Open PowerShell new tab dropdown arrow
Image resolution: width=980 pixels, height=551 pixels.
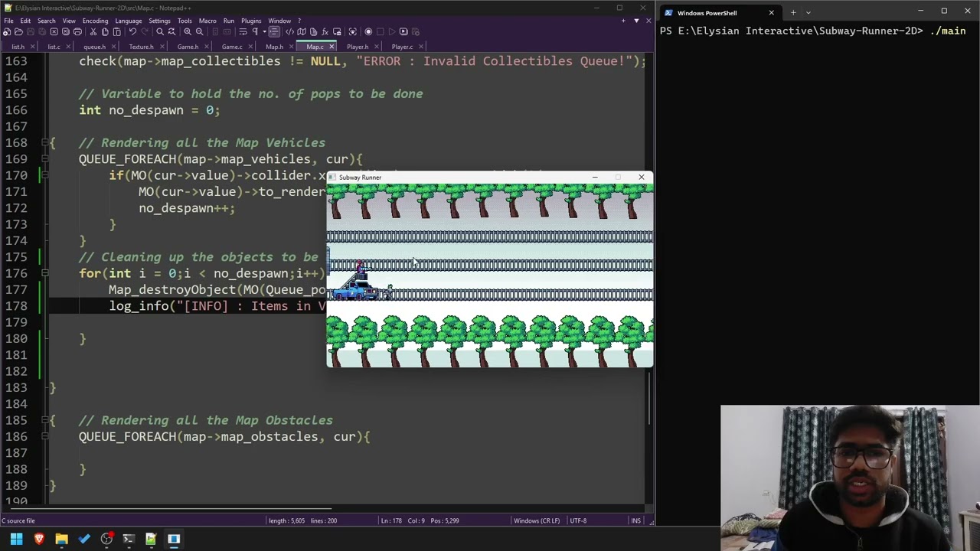[808, 12]
